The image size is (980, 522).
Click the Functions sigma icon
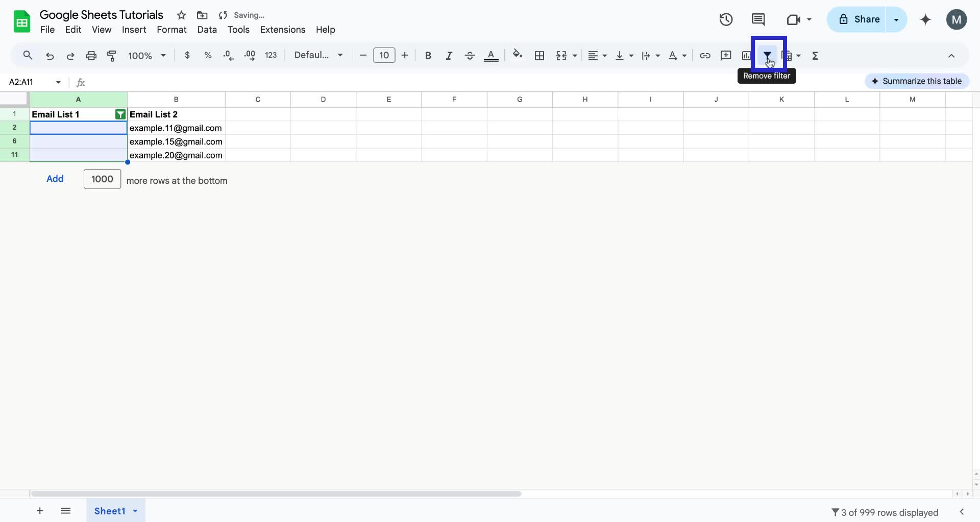coord(815,56)
